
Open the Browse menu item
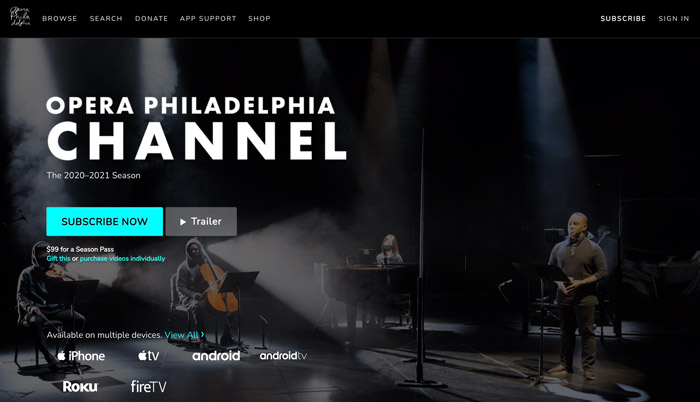(60, 18)
